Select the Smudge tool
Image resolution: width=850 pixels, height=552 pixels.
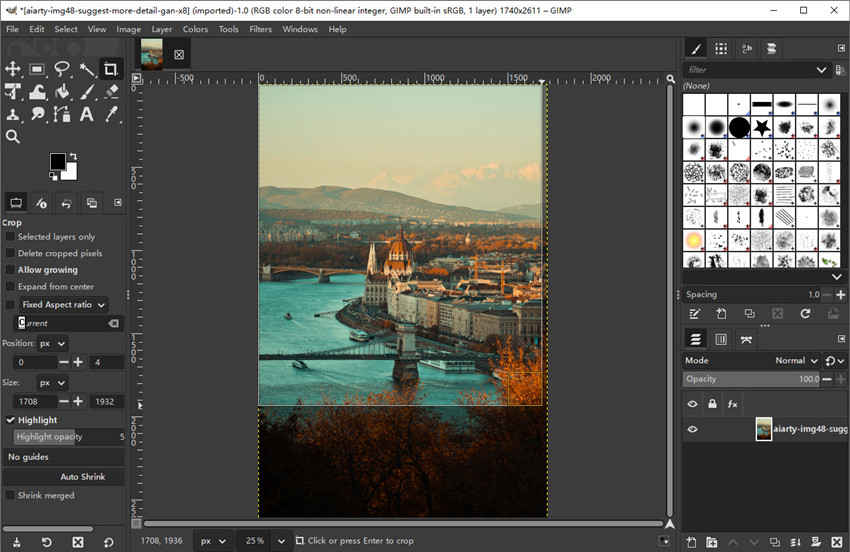tap(37, 114)
